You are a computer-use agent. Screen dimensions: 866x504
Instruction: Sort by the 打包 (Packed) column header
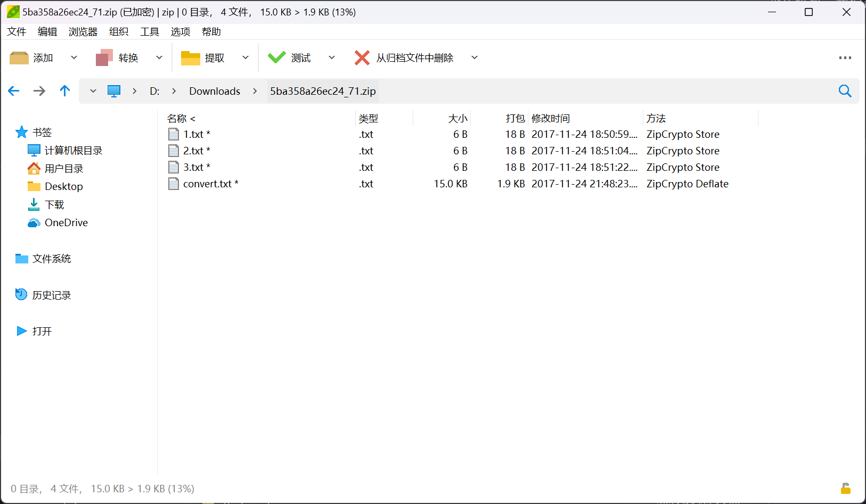pyautogui.click(x=516, y=118)
